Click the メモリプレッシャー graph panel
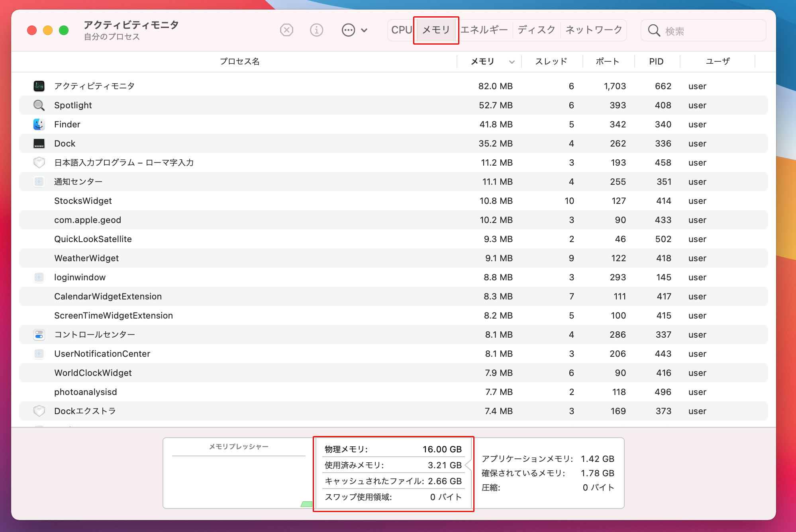The image size is (796, 532). (238, 473)
